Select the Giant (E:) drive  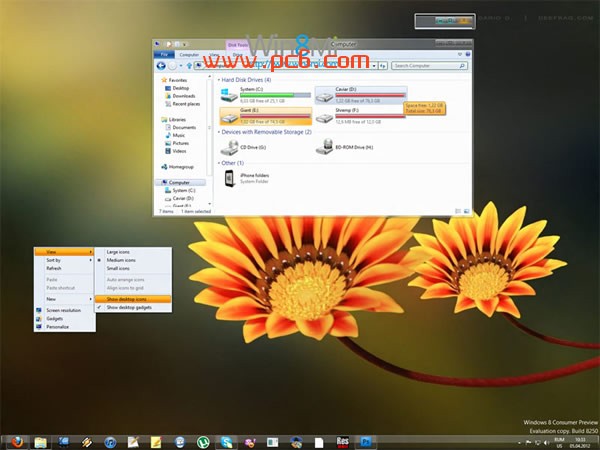click(266, 116)
